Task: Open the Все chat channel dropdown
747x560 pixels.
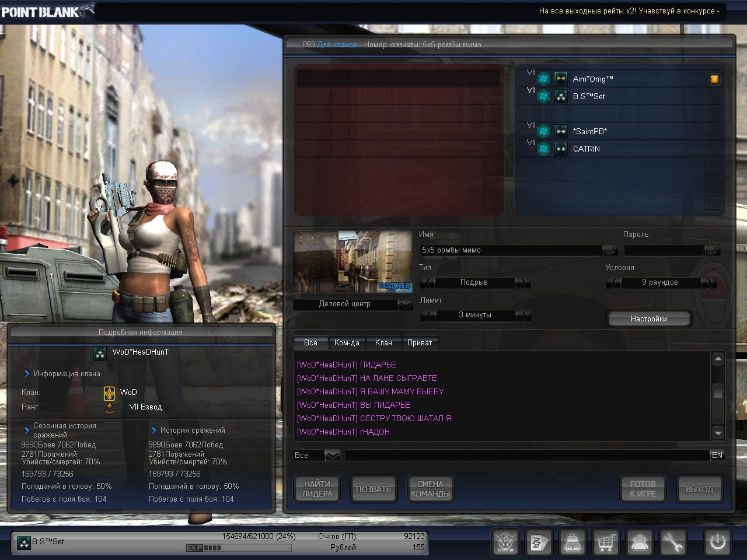Action: pos(332,455)
